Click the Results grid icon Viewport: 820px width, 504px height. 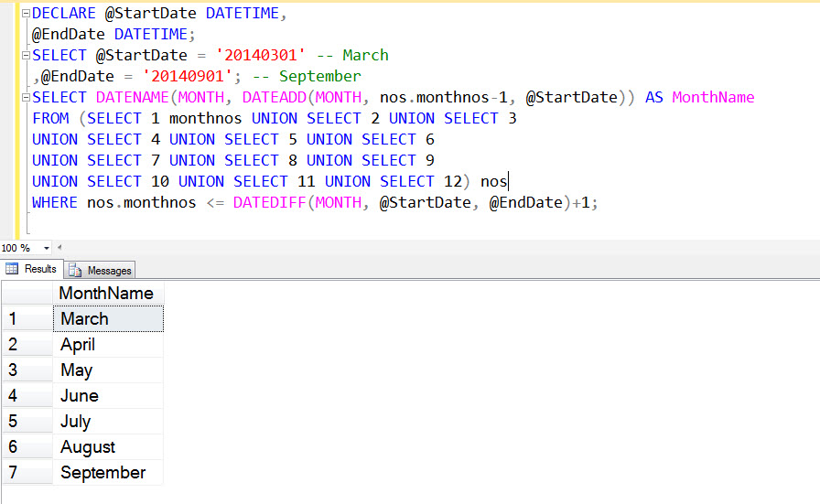(13, 269)
